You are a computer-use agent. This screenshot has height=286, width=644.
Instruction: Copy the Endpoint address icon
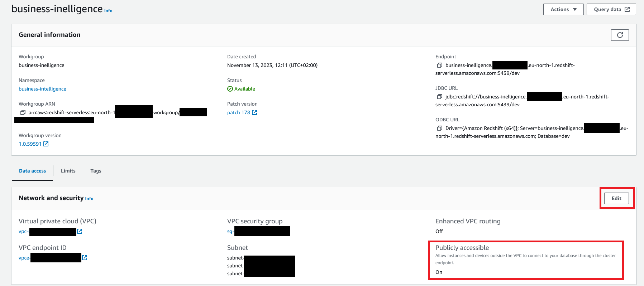[x=440, y=65]
